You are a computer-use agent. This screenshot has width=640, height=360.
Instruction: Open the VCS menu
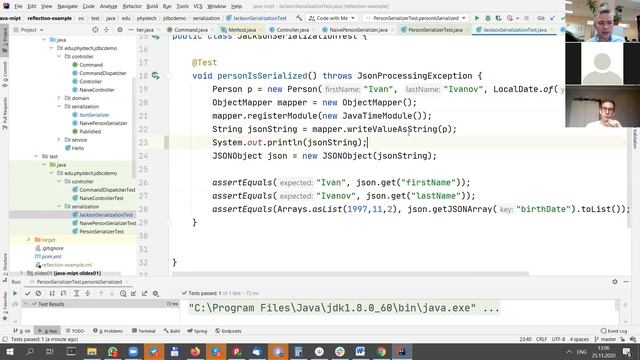[x=198, y=6]
